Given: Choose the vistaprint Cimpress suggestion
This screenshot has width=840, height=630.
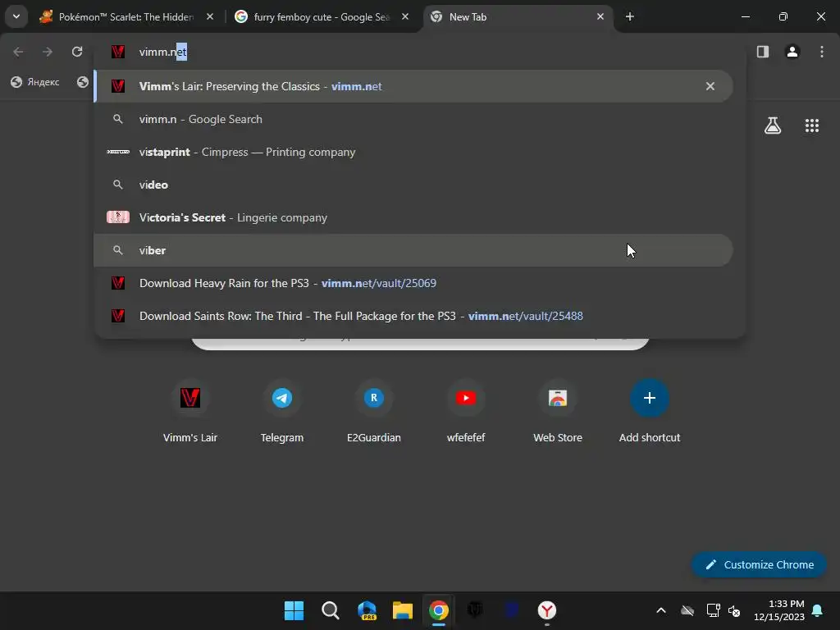Looking at the screenshot, I should pyautogui.click(x=413, y=152).
